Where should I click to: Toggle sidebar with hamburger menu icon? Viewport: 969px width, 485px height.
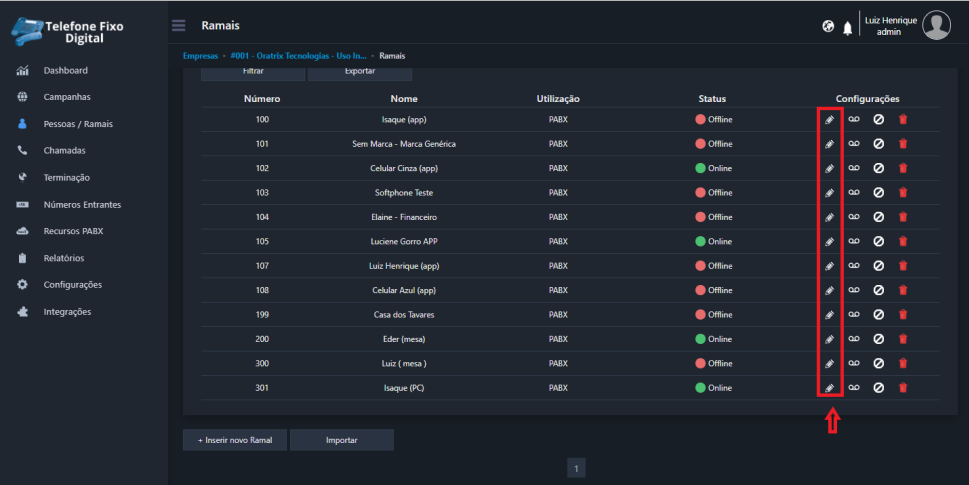[x=179, y=25]
